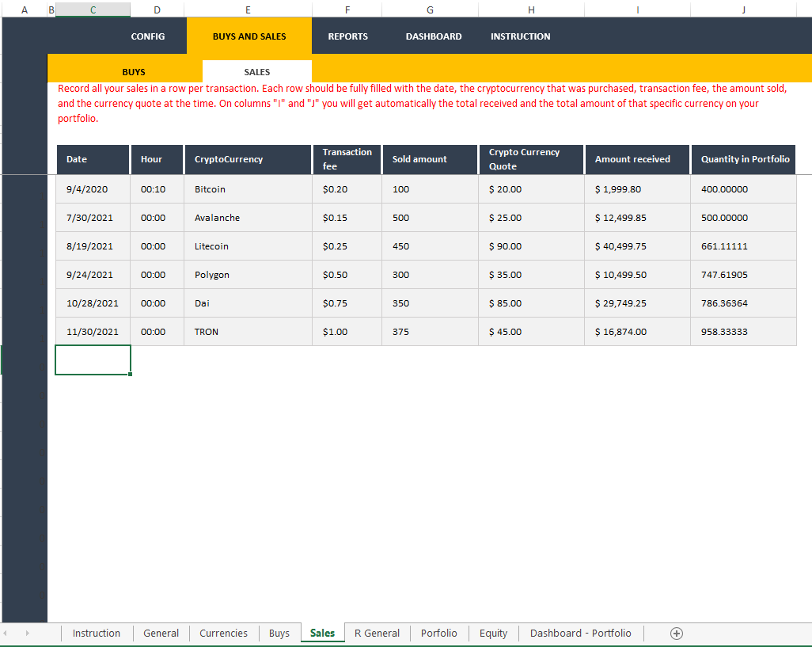Select the transaction fee cell $1.00

point(347,332)
